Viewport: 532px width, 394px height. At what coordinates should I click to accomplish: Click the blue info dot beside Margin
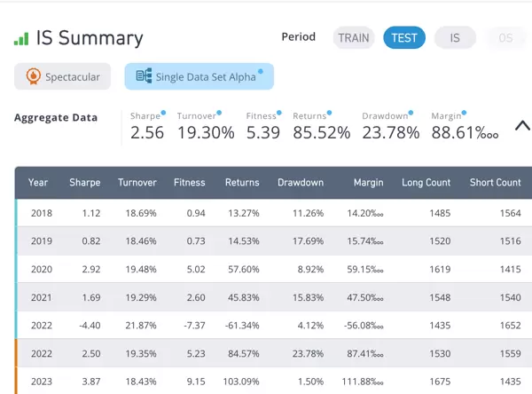tap(465, 113)
